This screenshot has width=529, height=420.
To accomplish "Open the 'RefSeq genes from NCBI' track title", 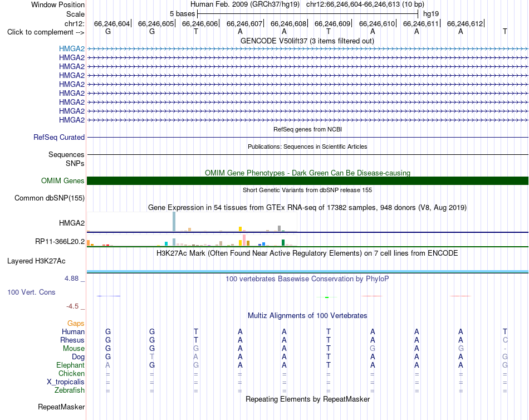I will pos(307,129).
